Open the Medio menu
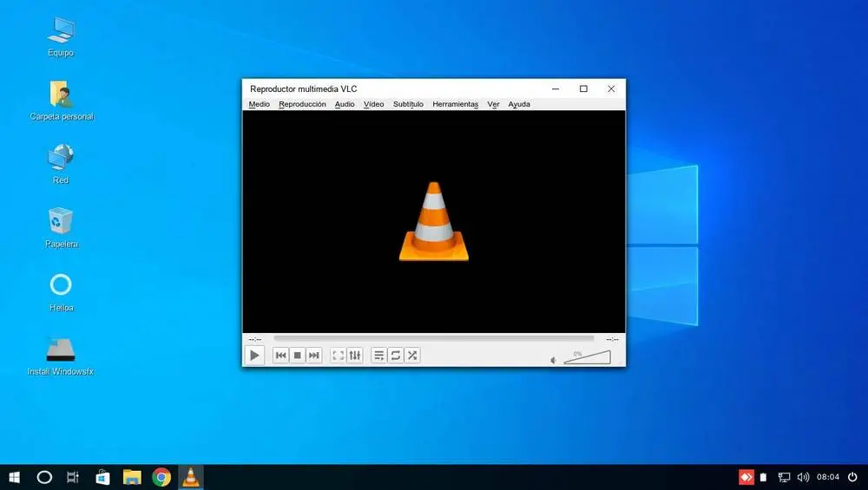 [259, 104]
